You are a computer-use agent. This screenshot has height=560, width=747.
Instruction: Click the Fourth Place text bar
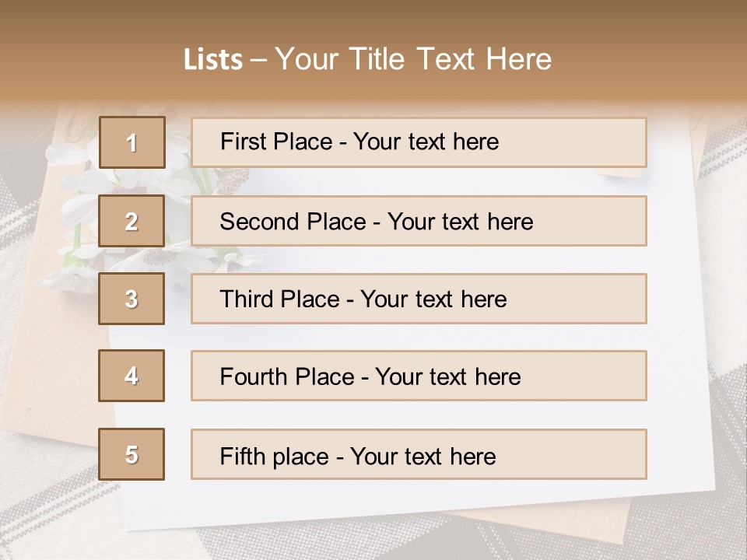click(x=419, y=376)
